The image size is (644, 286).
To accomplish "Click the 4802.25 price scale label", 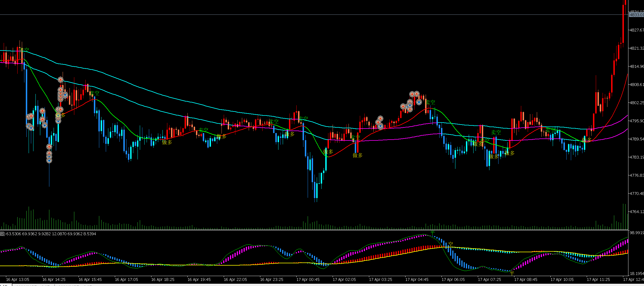I will (637, 103).
